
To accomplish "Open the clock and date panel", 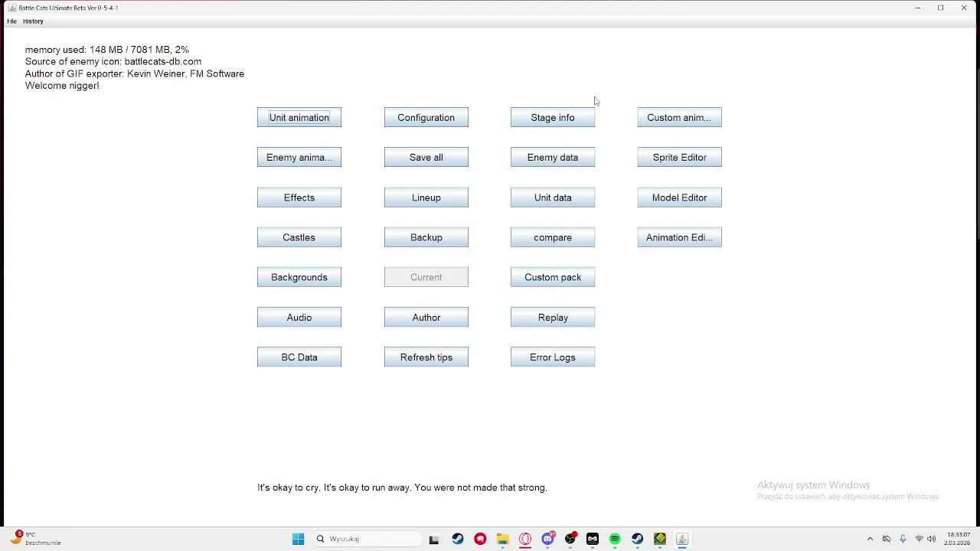I will (959, 539).
